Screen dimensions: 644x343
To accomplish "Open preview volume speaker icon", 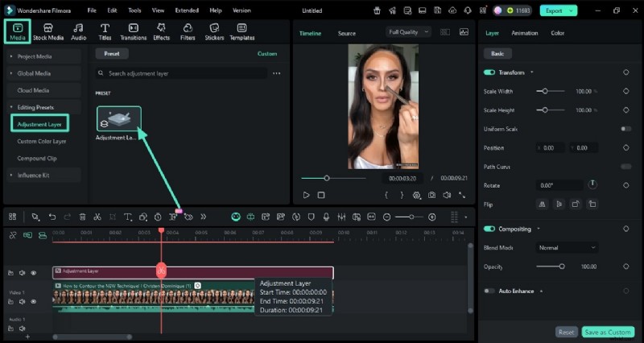I will click(x=447, y=195).
